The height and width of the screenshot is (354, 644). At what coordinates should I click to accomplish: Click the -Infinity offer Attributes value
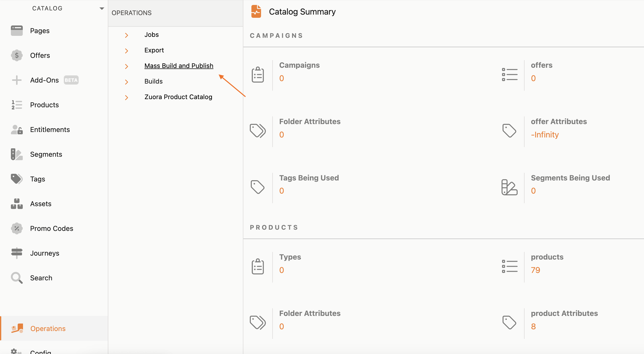click(x=545, y=135)
